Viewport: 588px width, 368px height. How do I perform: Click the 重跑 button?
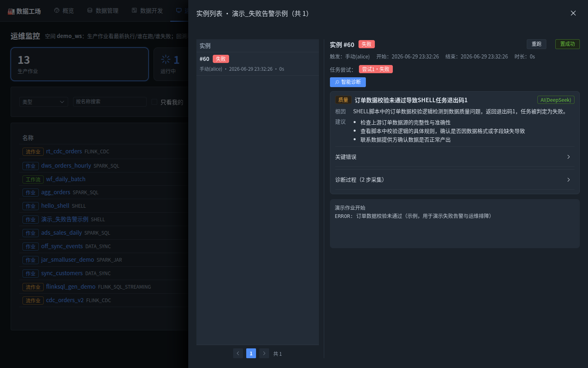tap(537, 44)
